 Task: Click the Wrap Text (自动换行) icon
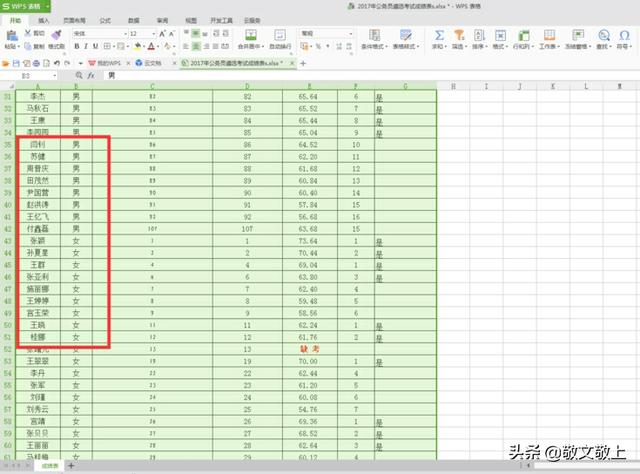[280, 36]
